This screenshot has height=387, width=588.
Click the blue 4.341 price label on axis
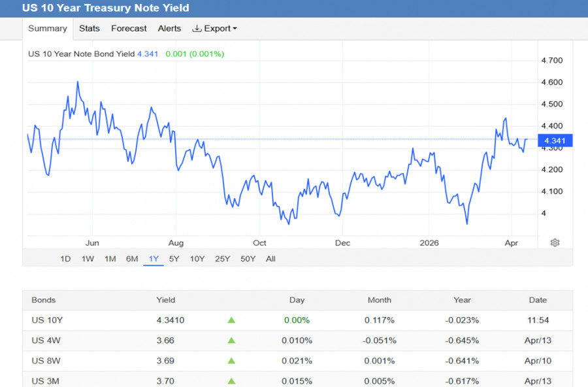[555, 141]
